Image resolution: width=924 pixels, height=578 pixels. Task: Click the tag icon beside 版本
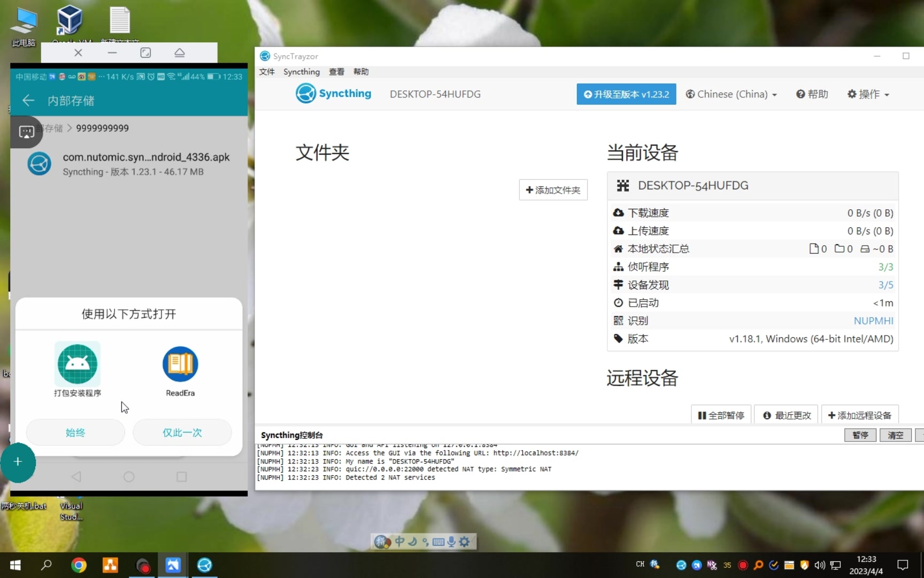(619, 338)
